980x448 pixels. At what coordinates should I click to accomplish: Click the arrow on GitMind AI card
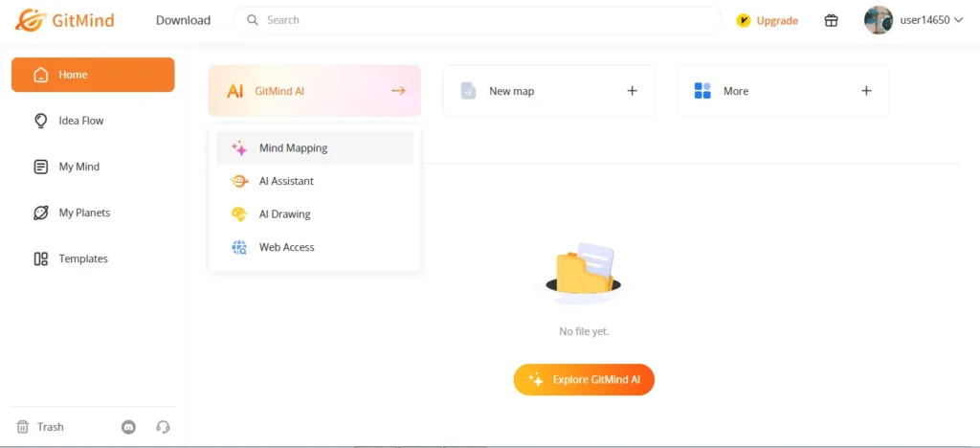[x=398, y=91]
